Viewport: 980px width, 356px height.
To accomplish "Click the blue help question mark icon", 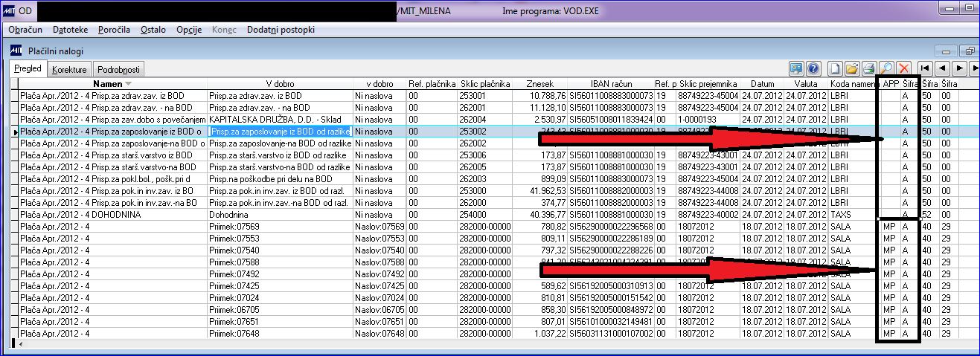I will pos(814,68).
